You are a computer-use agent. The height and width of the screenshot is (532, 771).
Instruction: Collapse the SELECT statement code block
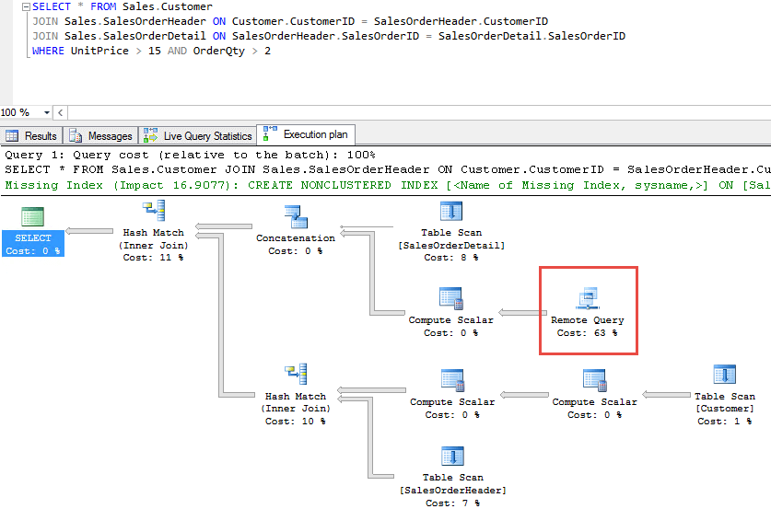[x=26, y=6]
